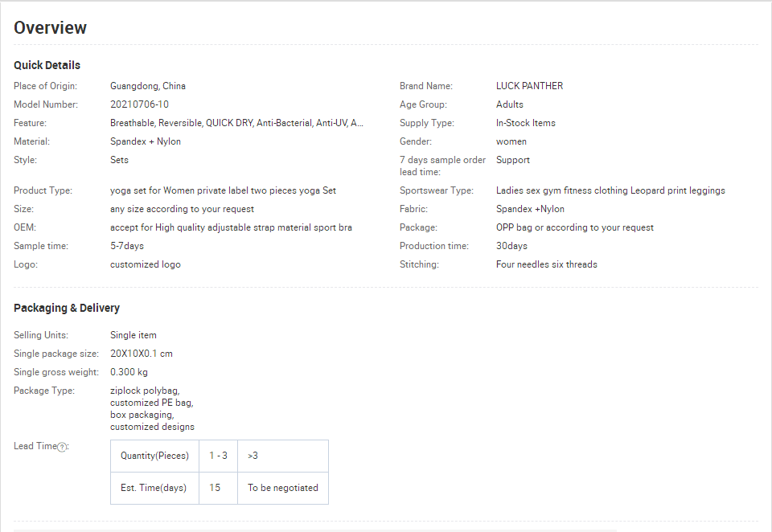Select Stitching value 'Four needles six threads'
This screenshot has height=532, width=772.
click(547, 264)
